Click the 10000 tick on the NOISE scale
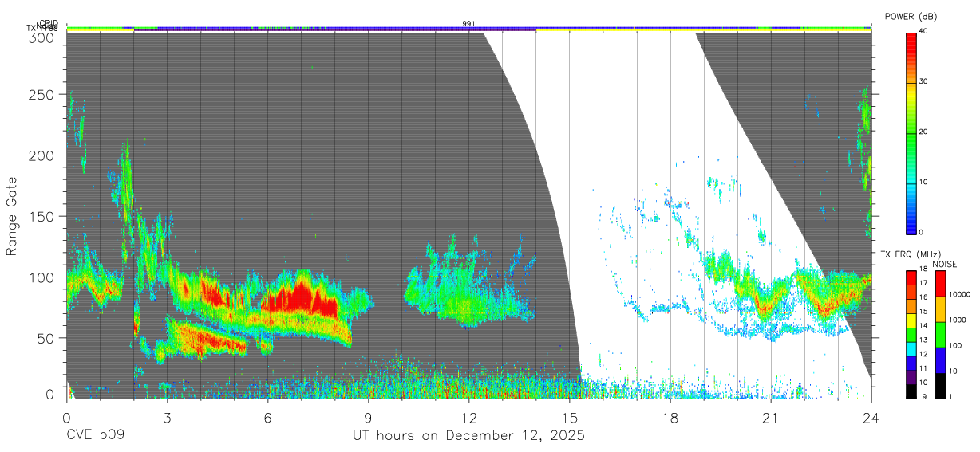980x452 pixels. pyautogui.click(x=958, y=295)
